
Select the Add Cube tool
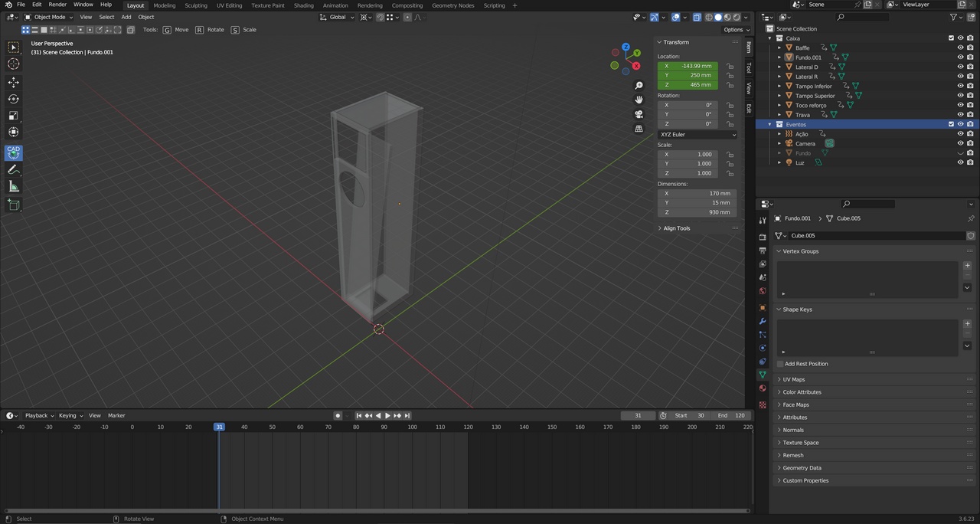pyautogui.click(x=13, y=205)
